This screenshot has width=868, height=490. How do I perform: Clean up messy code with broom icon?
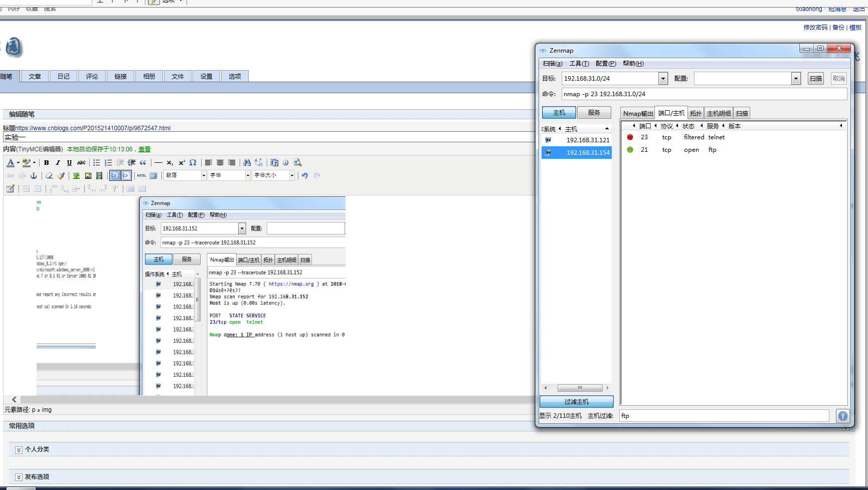61,175
